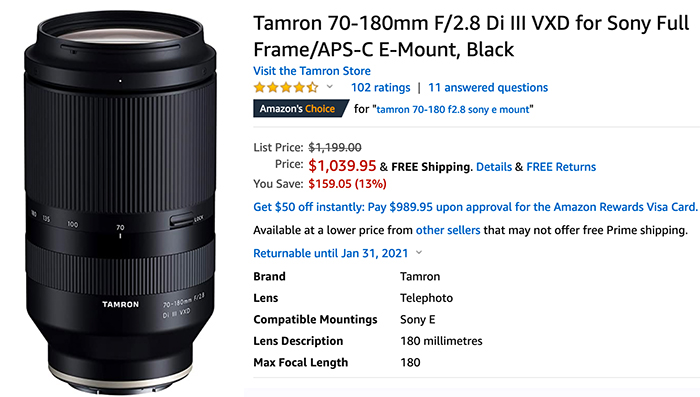Click the FREE Returns link
700x397 pixels.
point(561,167)
